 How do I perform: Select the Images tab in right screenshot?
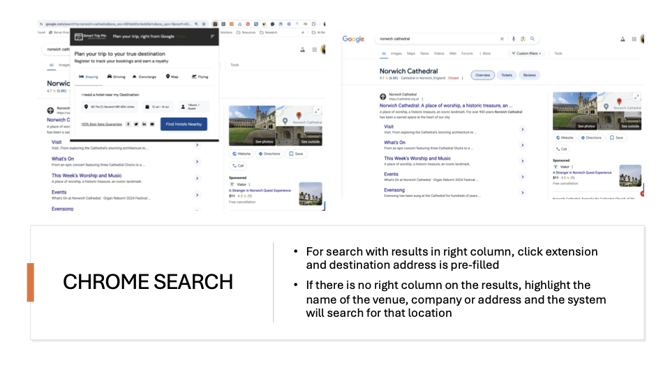(396, 53)
